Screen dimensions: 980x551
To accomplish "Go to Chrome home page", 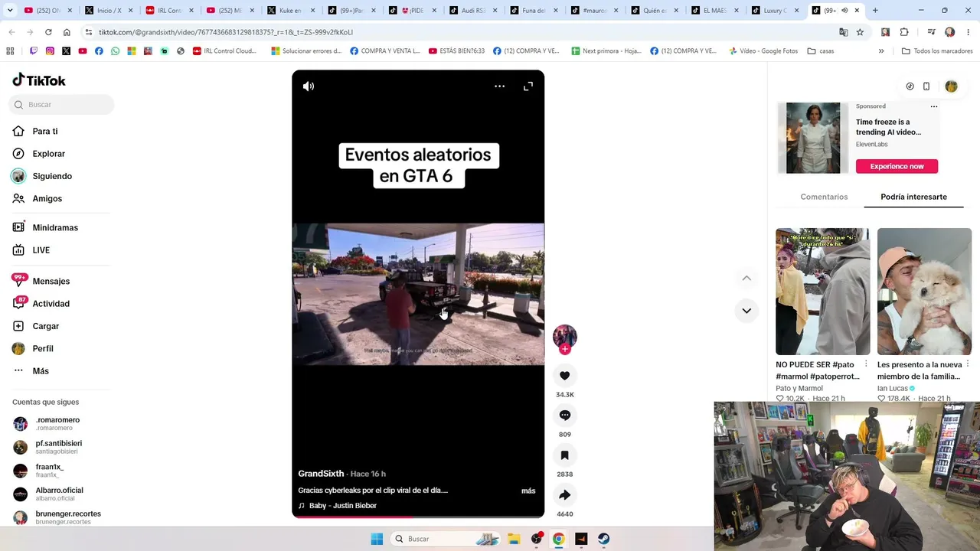I will tap(67, 32).
